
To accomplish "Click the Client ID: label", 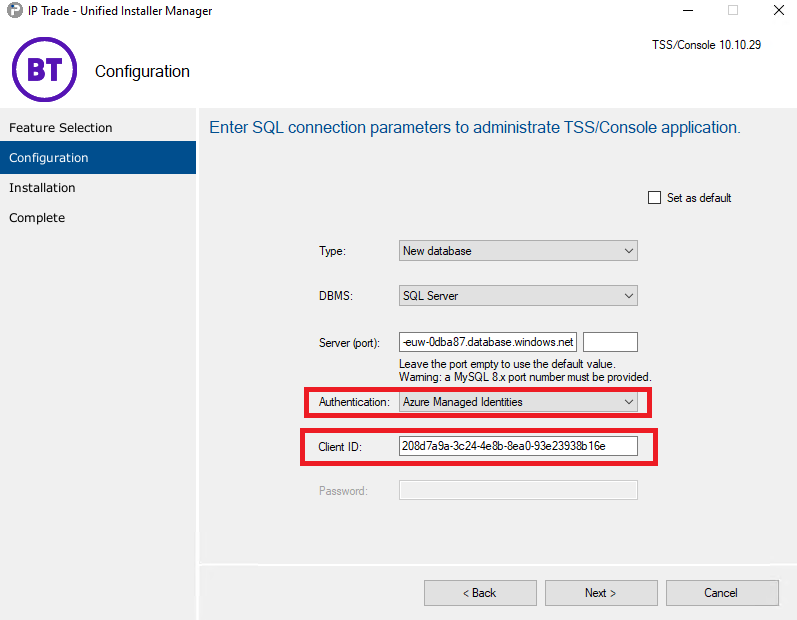I will point(340,447).
